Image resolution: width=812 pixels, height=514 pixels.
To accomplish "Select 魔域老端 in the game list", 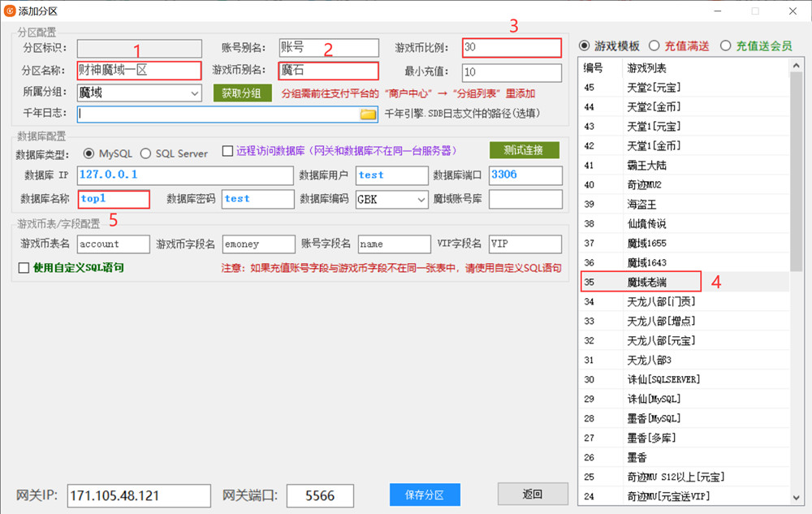I will click(x=651, y=282).
